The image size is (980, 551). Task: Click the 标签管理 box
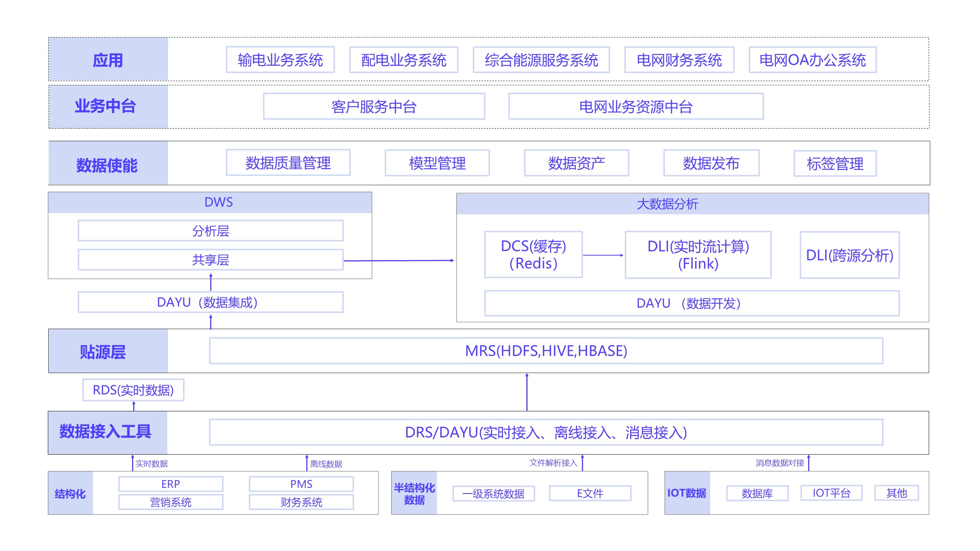point(835,163)
